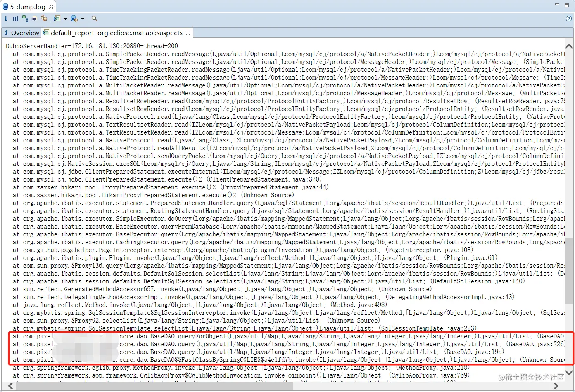The width and height of the screenshot is (575, 392).
Task: Click the DubboServerHandler thread-200 header line
Action: [x=92, y=46]
